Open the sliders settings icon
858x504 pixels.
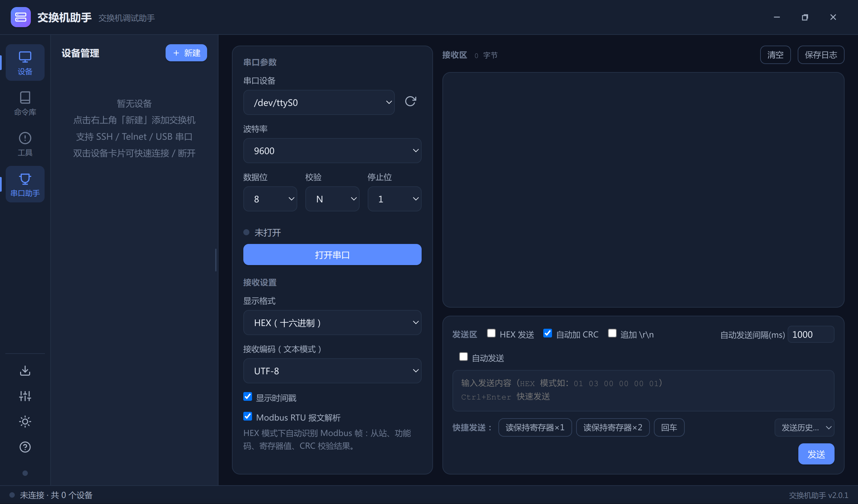[25, 396]
